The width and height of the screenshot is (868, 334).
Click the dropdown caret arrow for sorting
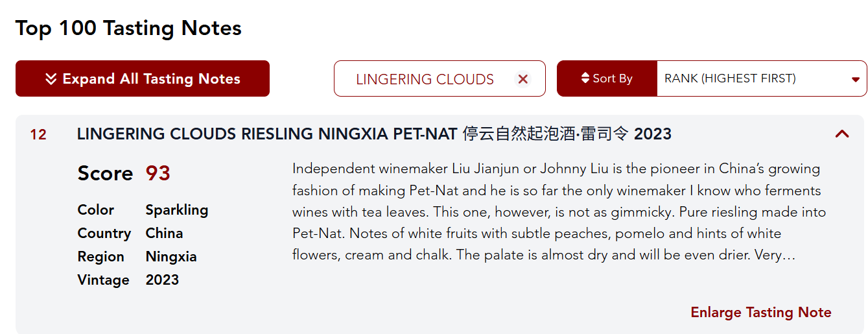click(855, 79)
